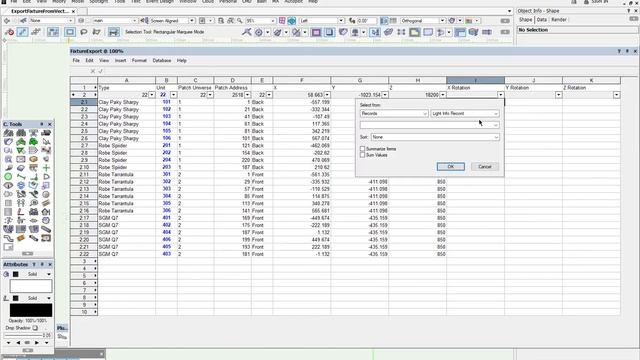Enable the Summarize Items checkbox

tap(362, 149)
